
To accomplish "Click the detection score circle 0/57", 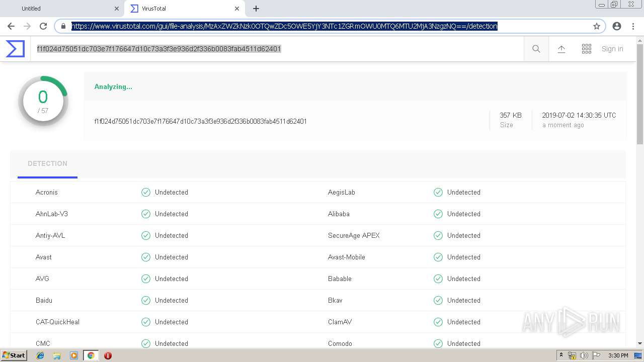I will coord(43,101).
